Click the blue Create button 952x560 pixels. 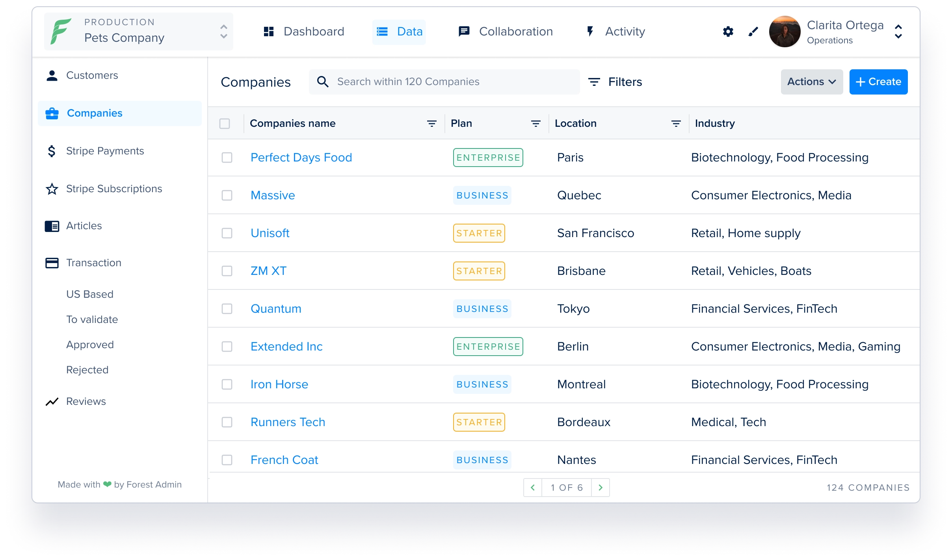[x=878, y=82]
